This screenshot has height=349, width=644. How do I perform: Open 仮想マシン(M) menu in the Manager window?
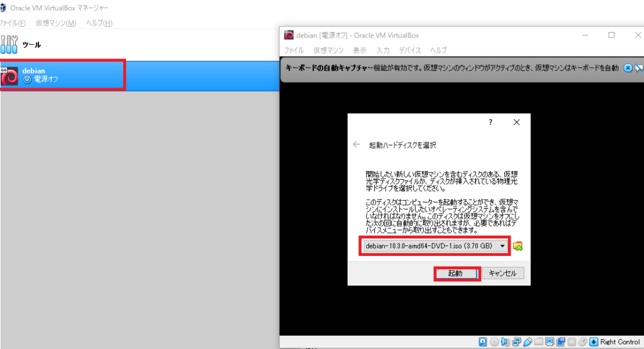point(56,23)
